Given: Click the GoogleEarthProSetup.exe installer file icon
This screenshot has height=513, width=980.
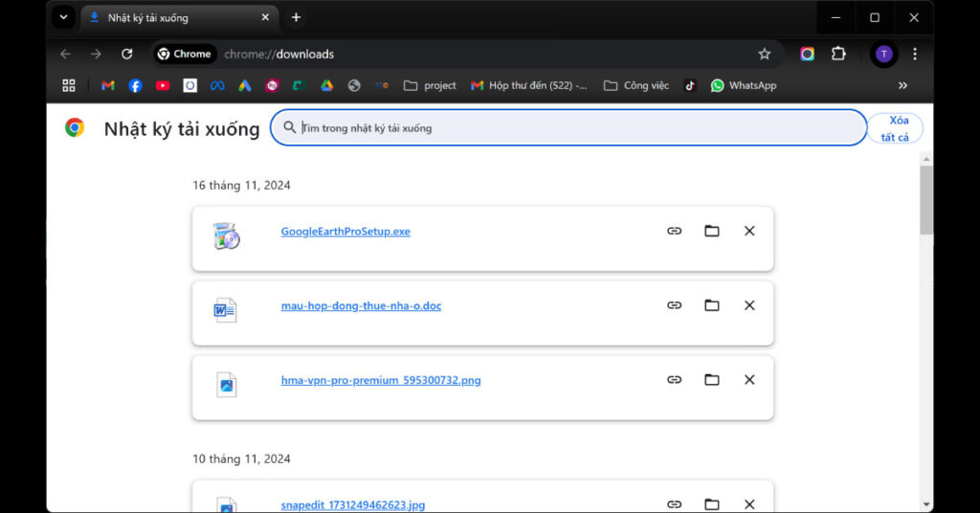Looking at the screenshot, I should 226,236.
